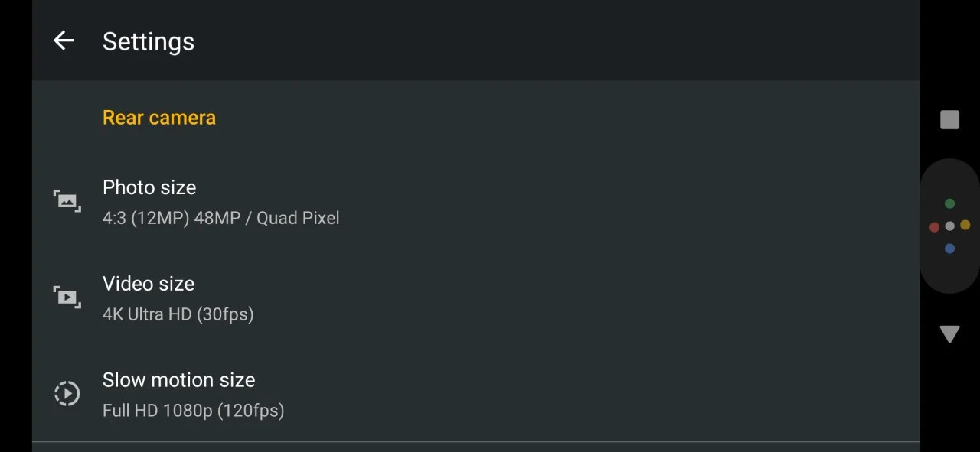Tap the blue dot in the home pill
980x452 pixels.
pyautogui.click(x=949, y=249)
